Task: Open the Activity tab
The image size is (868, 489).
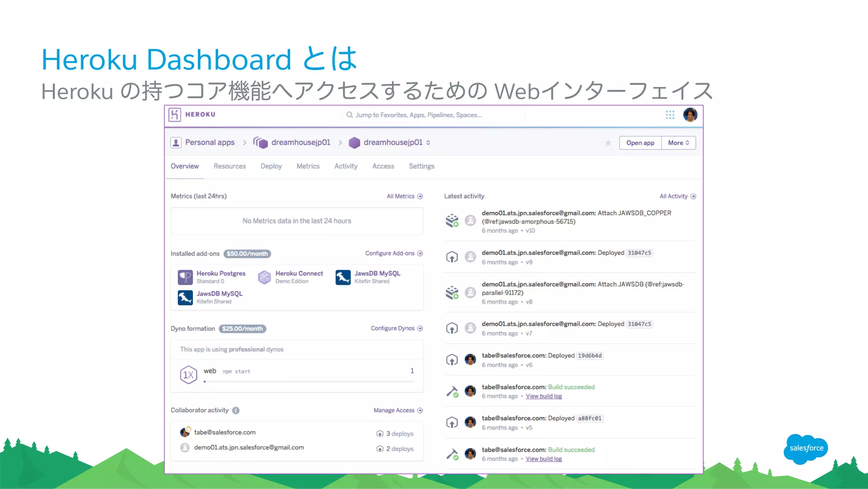Action: [346, 166]
